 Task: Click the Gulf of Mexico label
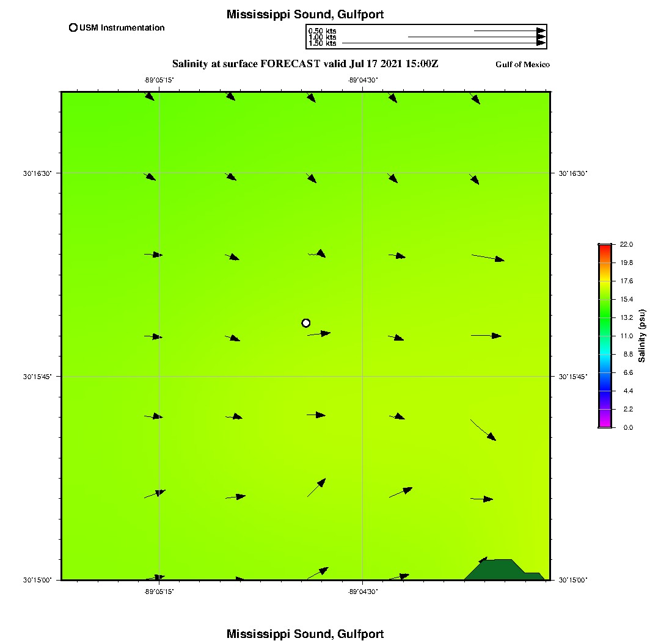coord(522,65)
